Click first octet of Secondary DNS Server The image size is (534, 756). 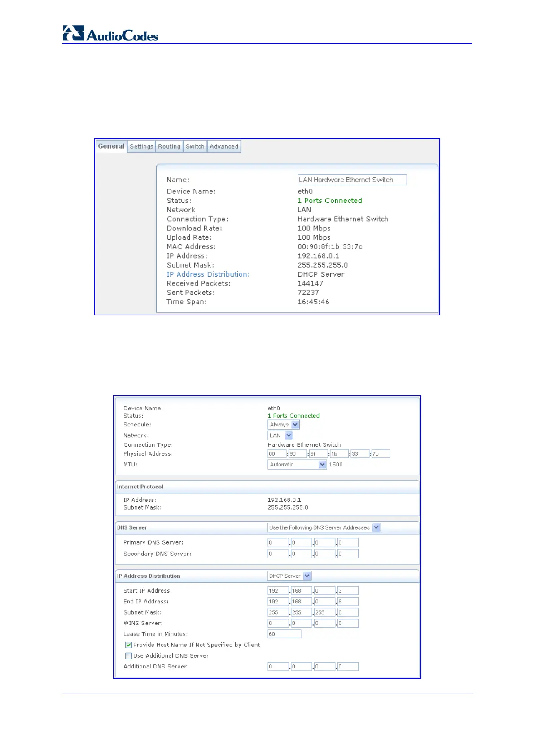(278, 554)
